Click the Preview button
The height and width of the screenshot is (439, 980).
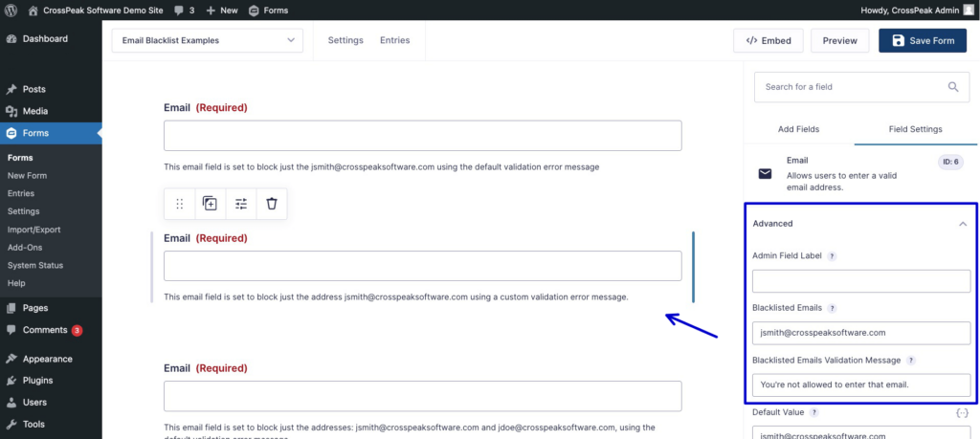(x=840, y=40)
